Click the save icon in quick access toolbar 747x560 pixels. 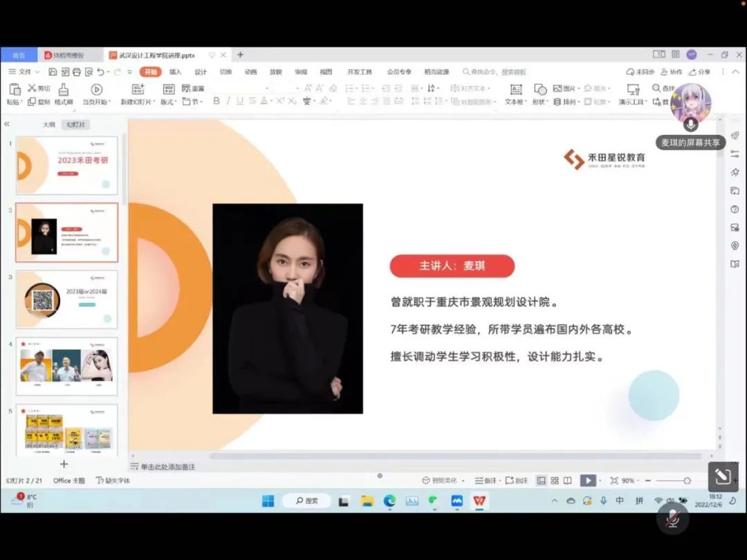point(53,72)
